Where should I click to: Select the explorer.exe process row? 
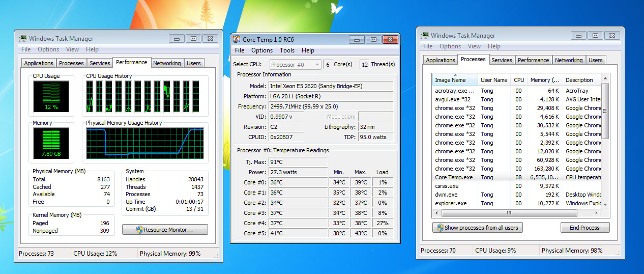[517, 203]
